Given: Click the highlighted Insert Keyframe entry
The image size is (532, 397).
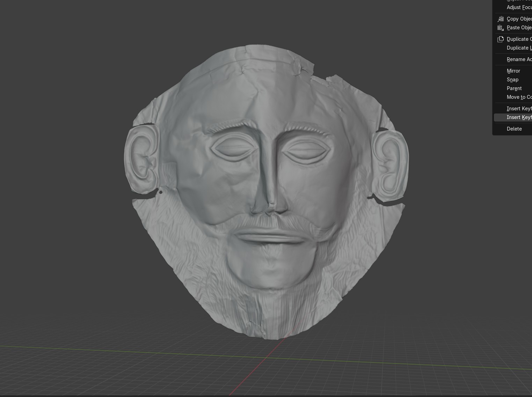Looking at the screenshot, I should [519, 117].
